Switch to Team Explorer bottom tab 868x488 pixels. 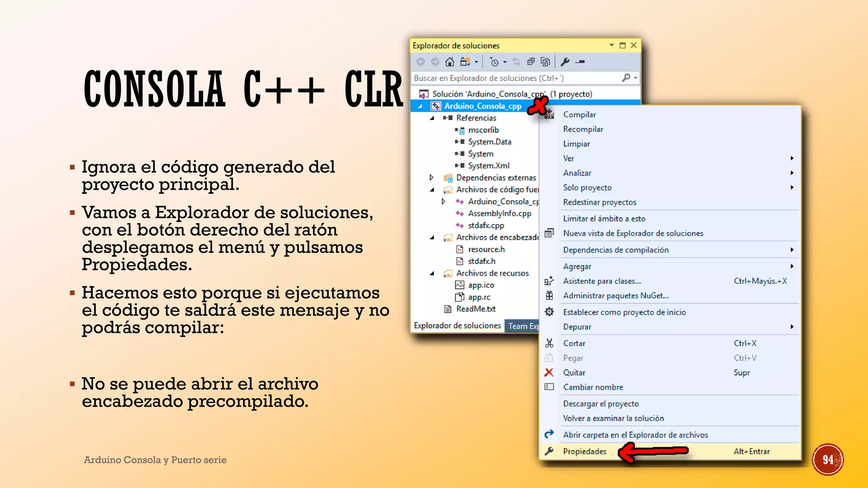pyautogui.click(x=523, y=326)
